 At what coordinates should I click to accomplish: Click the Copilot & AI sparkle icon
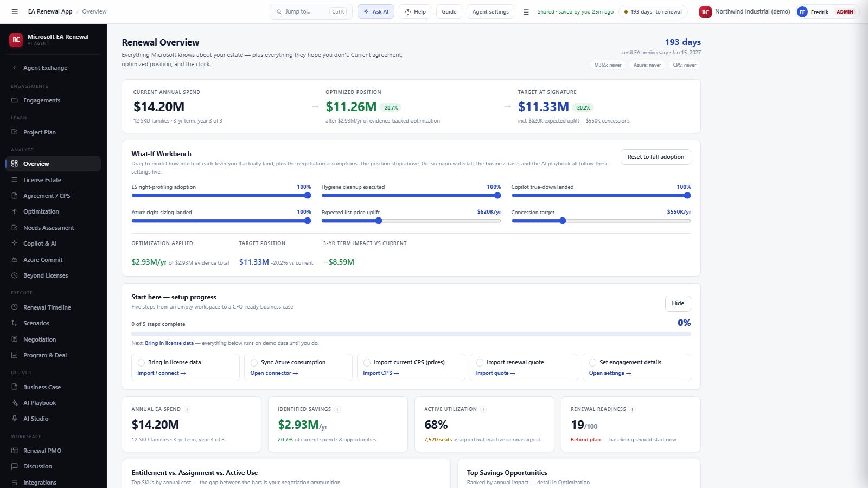point(15,243)
